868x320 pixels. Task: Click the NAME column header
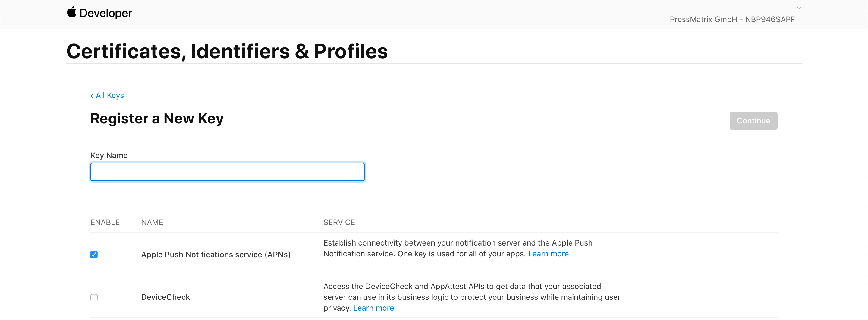coord(152,222)
